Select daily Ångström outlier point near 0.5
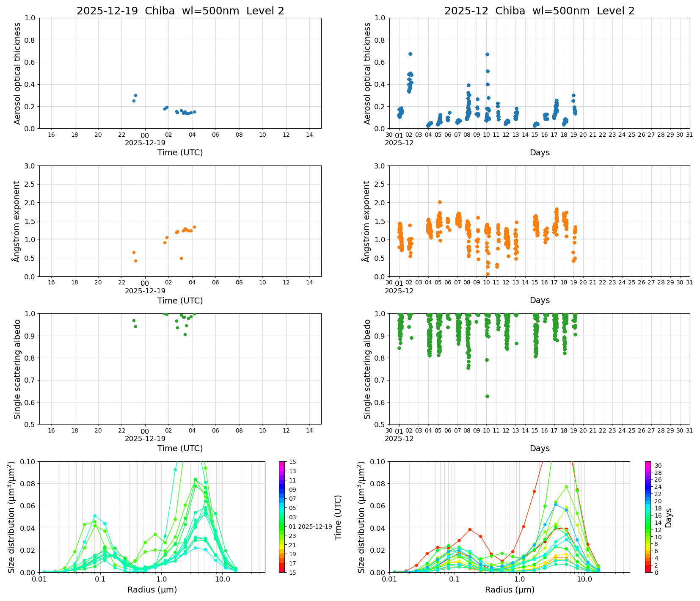Viewport: 700px width, 601px height. pos(181,258)
